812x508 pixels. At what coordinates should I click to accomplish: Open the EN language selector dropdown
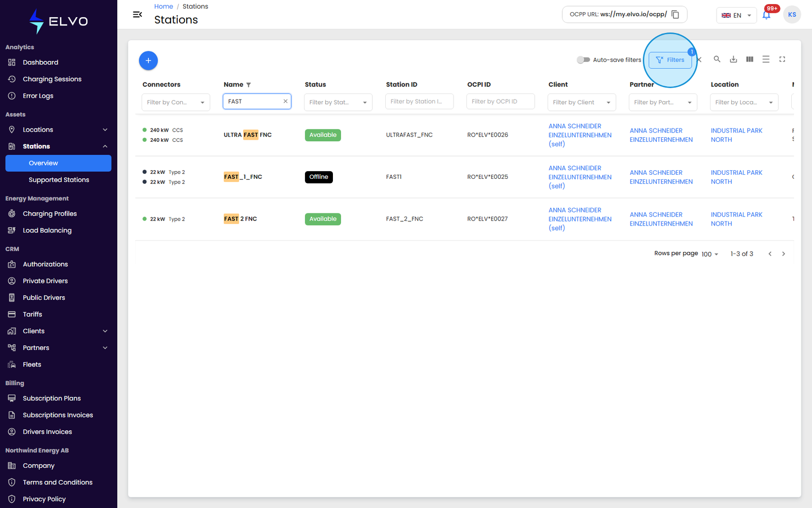[x=736, y=15]
